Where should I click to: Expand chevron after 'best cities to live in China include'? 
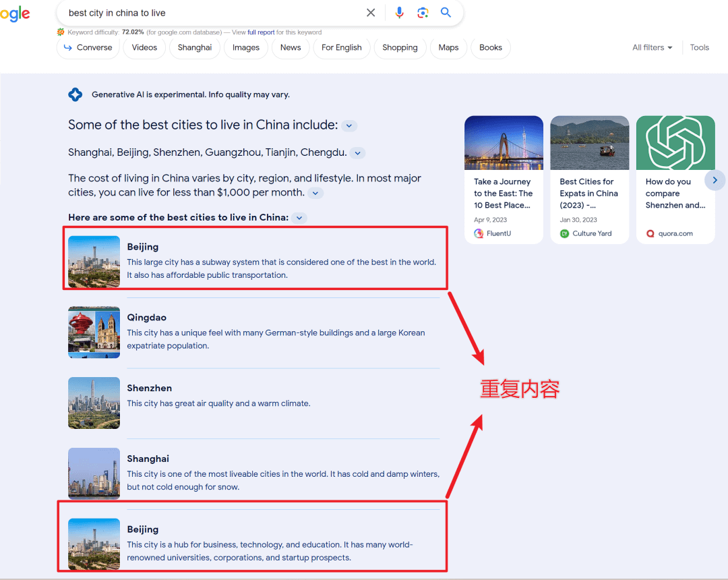click(x=349, y=125)
